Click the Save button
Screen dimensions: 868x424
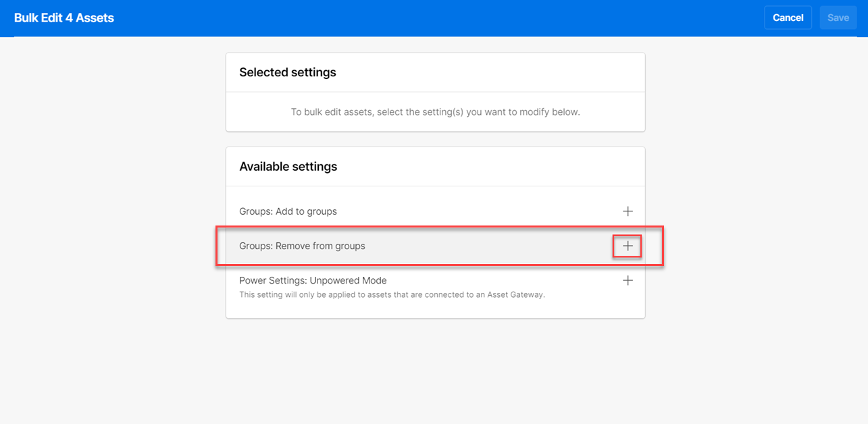(838, 18)
